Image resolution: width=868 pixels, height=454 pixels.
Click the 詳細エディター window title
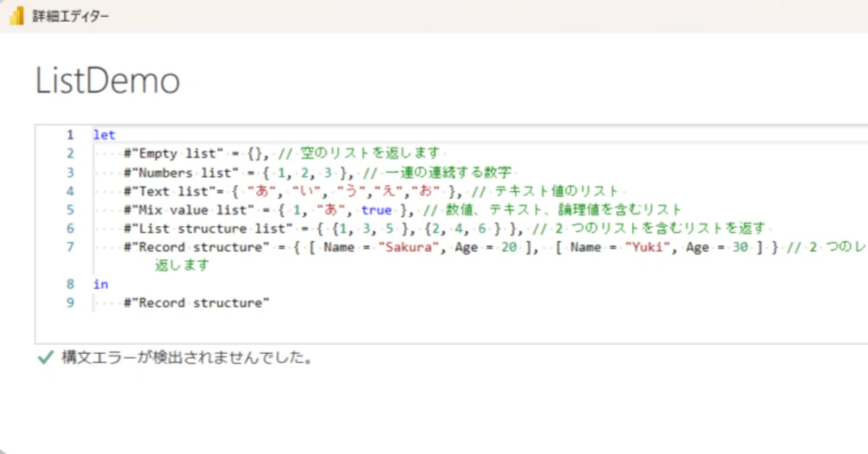click(x=70, y=17)
